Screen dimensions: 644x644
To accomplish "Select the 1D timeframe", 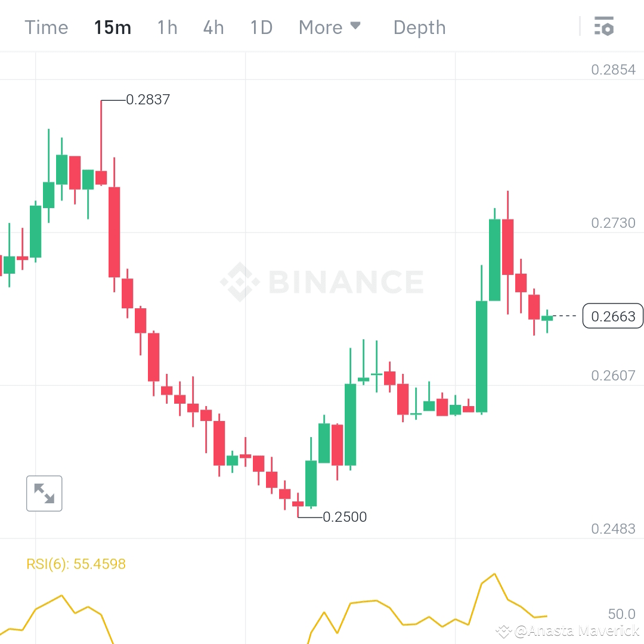I will 261,27.
